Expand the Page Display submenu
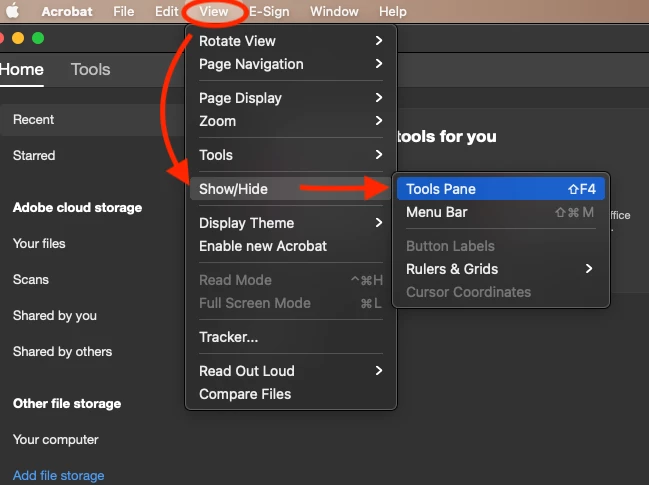 [x=291, y=98]
